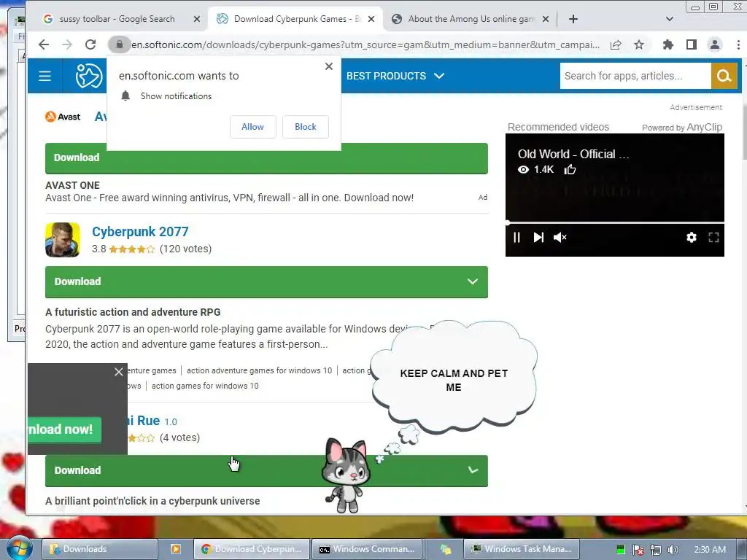
Task: Open Chrome three-dot menu
Action: pos(738,44)
